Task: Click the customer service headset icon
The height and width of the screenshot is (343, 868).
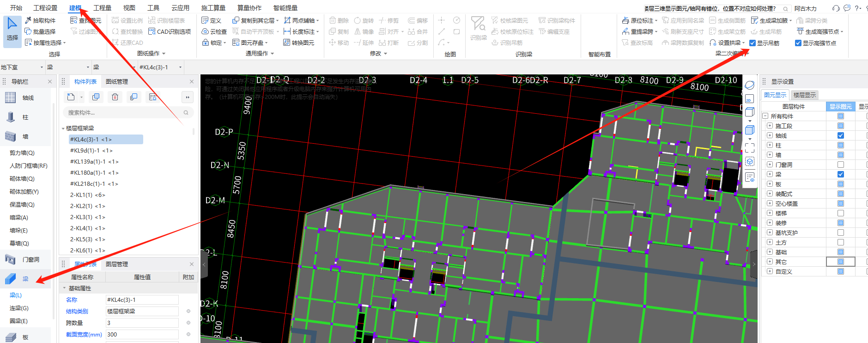Action: [x=836, y=8]
